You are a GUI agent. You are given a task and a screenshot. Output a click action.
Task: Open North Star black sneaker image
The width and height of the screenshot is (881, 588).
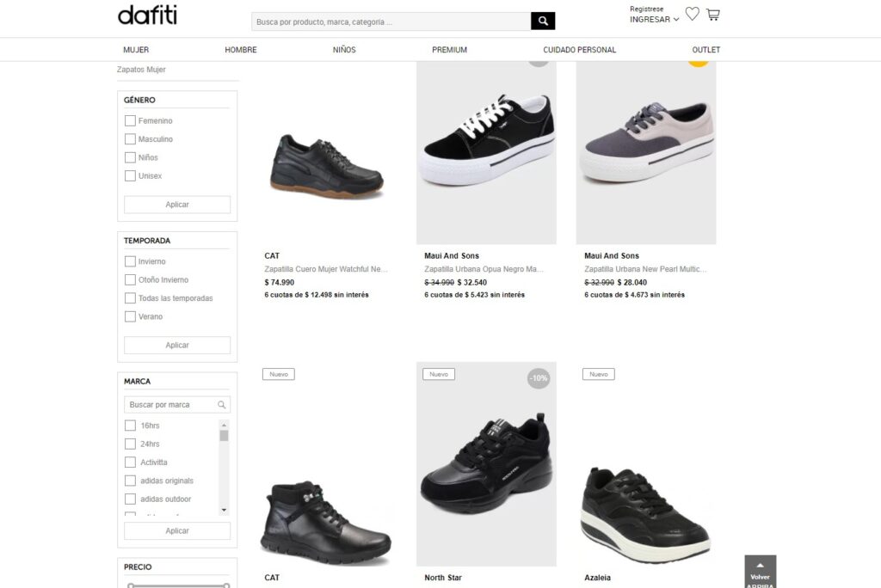pos(487,464)
